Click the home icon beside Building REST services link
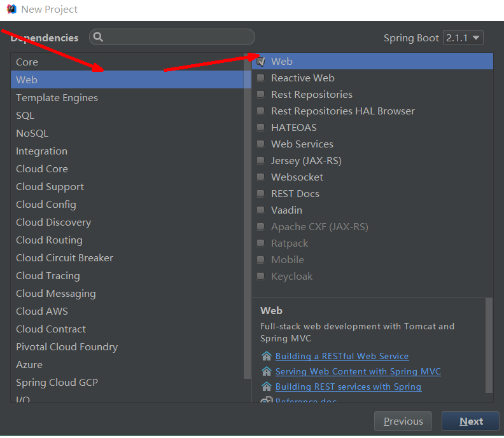The image size is (504, 438). 267,387
